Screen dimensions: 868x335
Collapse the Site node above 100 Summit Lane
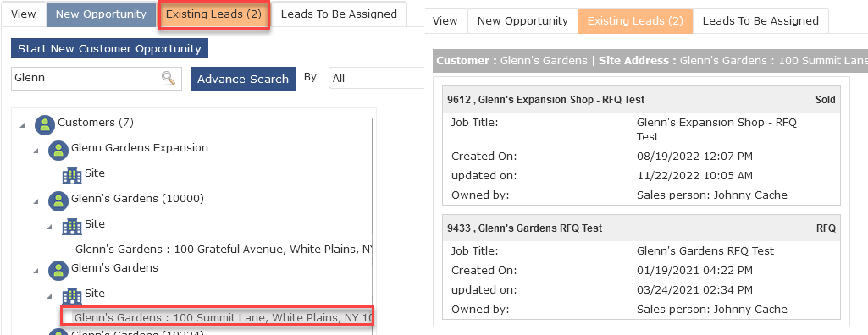[x=50, y=296]
